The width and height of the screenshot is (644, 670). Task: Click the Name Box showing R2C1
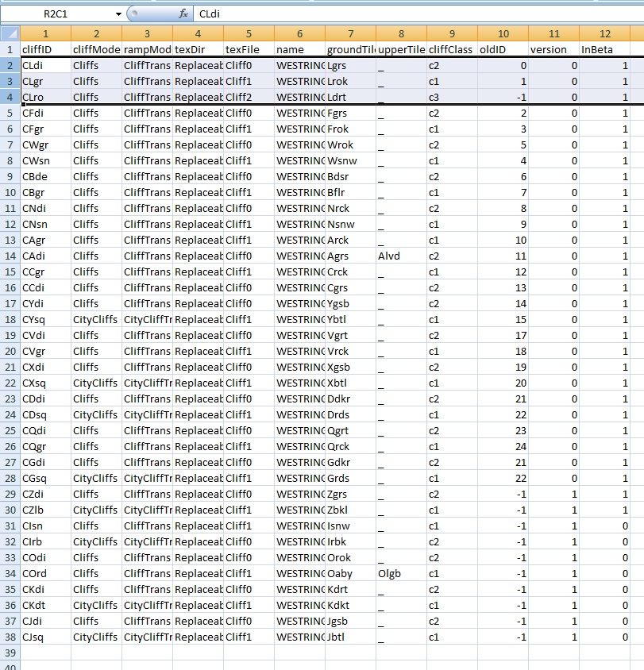(56, 14)
